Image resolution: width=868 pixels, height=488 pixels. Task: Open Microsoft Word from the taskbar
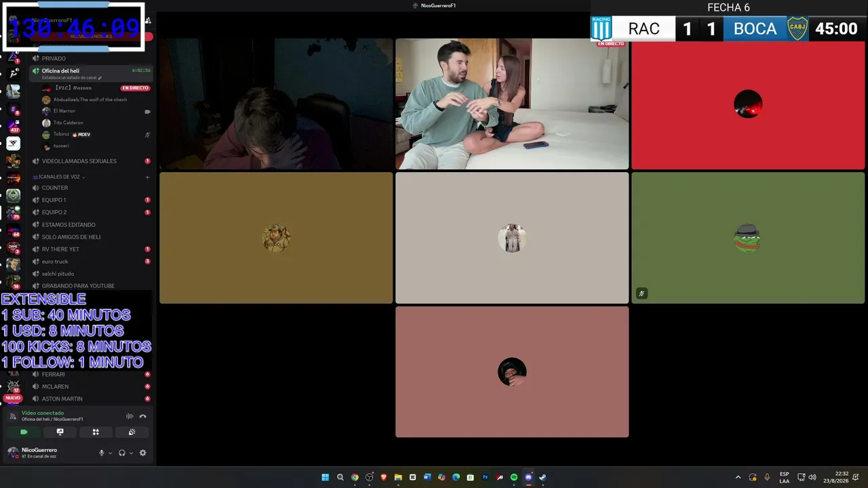pos(427,477)
